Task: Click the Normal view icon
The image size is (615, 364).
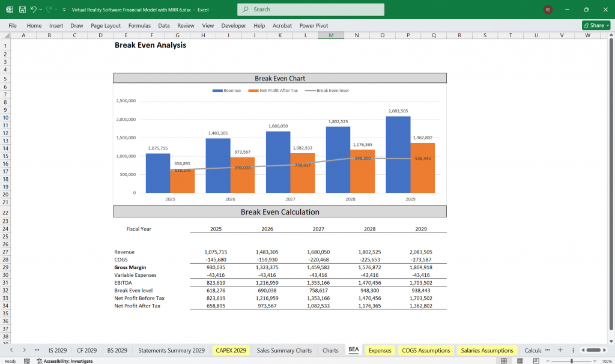Action: click(x=504, y=360)
